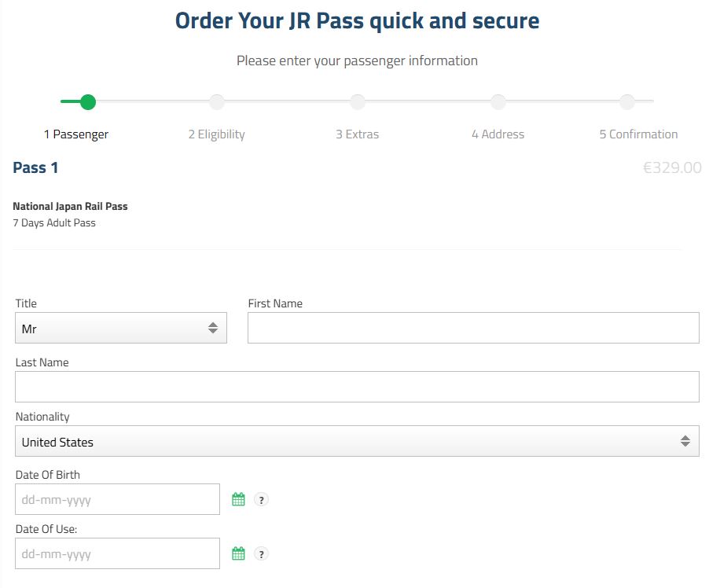The width and height of the screenshot is (720, 588).
Task: Click the Last Name field label
Action: [x=42, y=362]
